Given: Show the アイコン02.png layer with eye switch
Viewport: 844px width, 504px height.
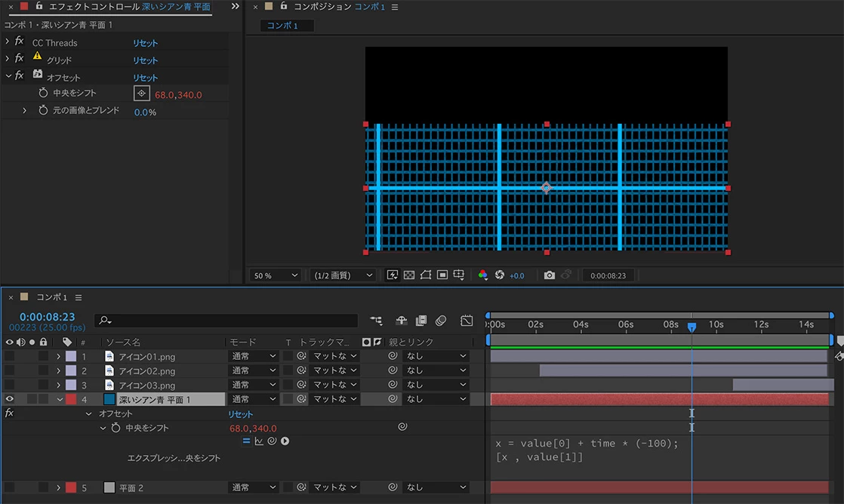Looking at the screenshot, I should point(9,370).
